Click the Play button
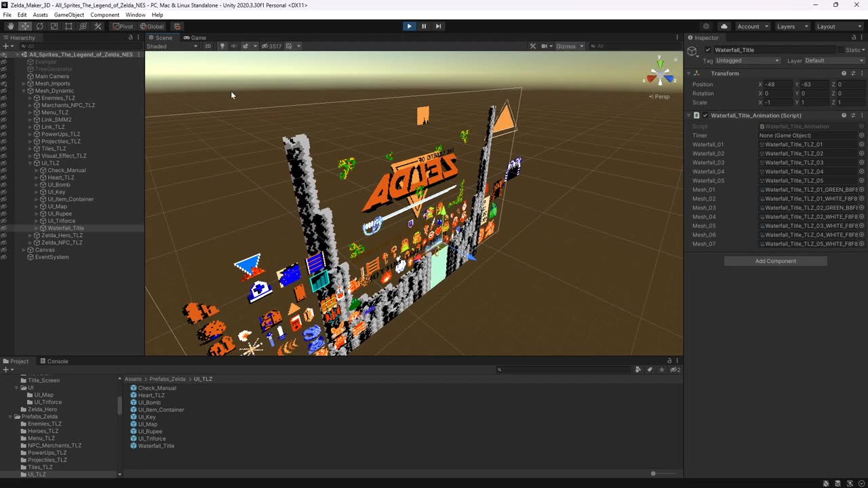 pyautogui.click(x=409, y=26)
